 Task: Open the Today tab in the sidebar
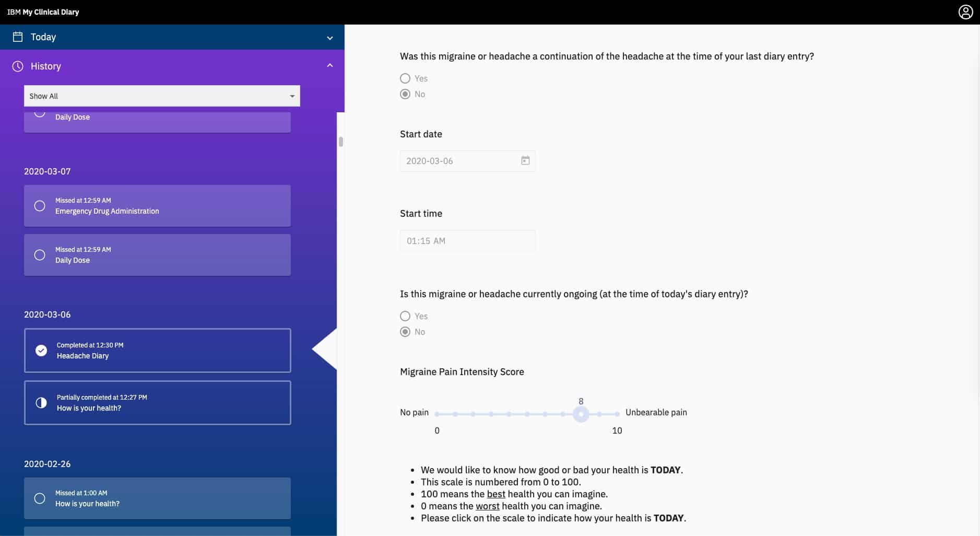pos(172,37)
